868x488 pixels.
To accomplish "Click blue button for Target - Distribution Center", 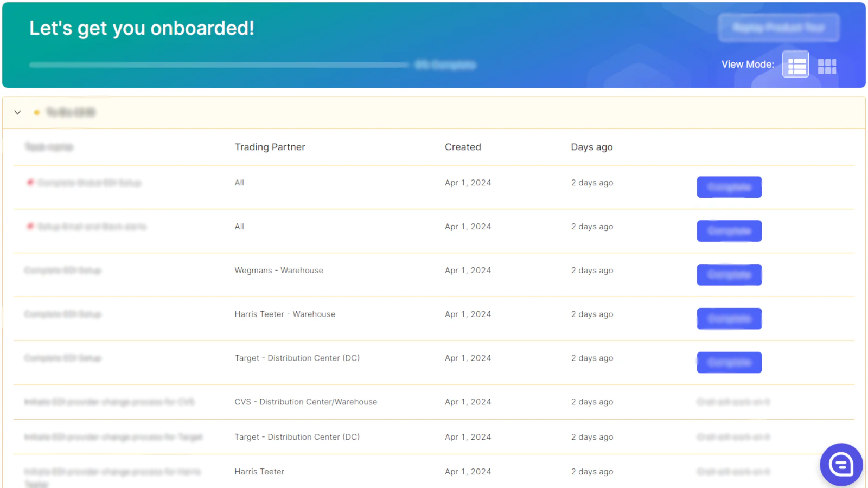I will (729, 363).
